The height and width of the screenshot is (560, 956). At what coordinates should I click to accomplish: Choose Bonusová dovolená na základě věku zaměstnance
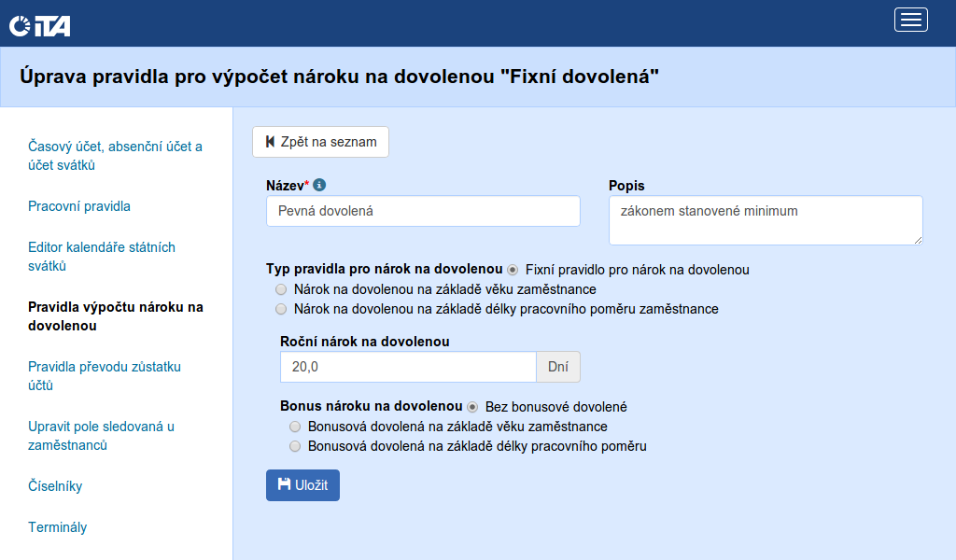point(295,427)
